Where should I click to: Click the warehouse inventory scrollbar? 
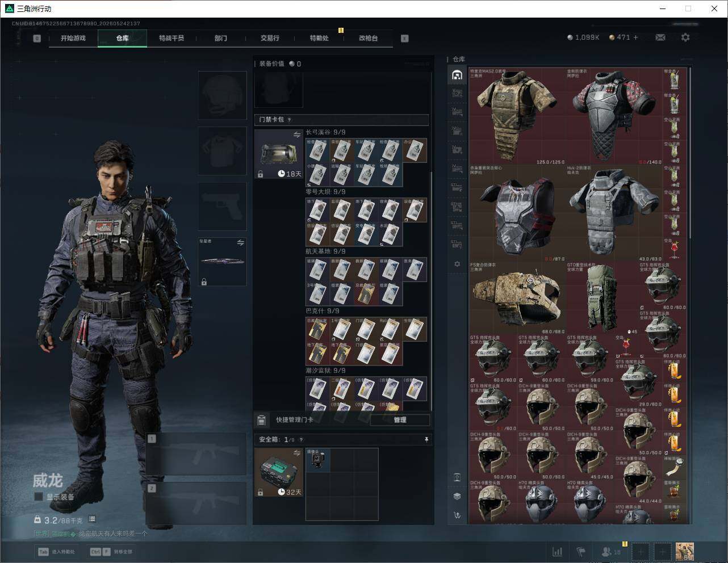(690, 153)
